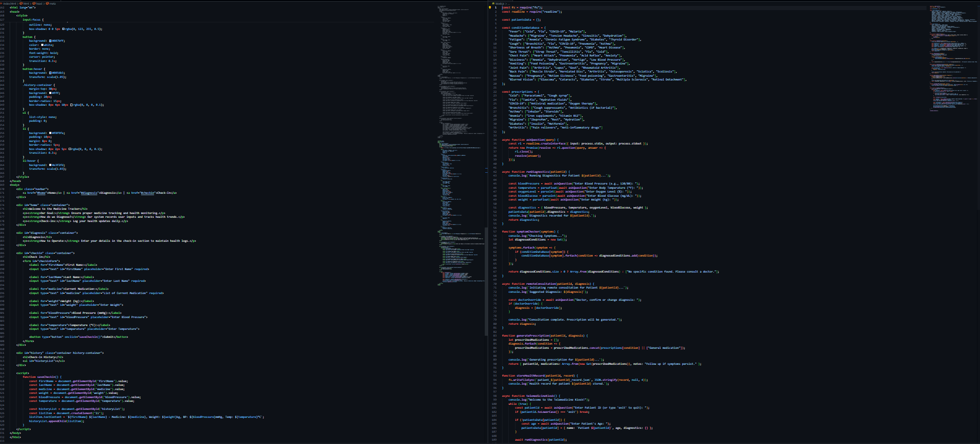The image size is (980, 444).
Task: Click 'const patientsData = {};' in kiosk.js
Action: (x=521, y=20)
